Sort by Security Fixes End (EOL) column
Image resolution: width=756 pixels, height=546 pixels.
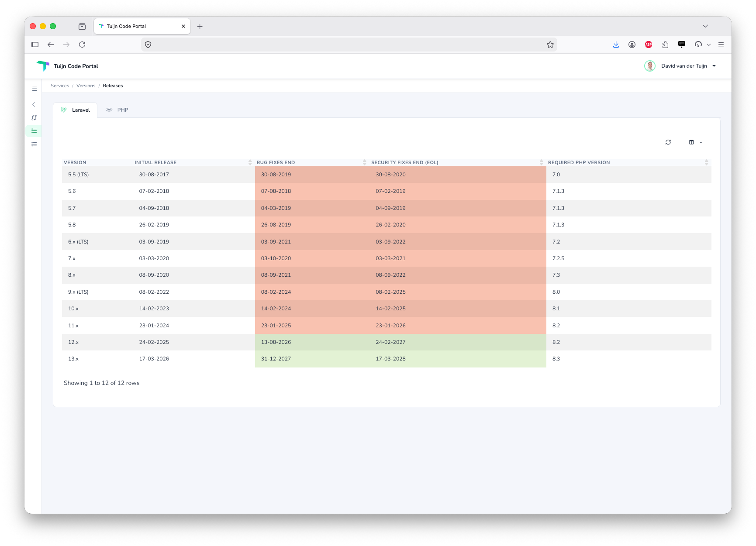[x=457, y=162]
